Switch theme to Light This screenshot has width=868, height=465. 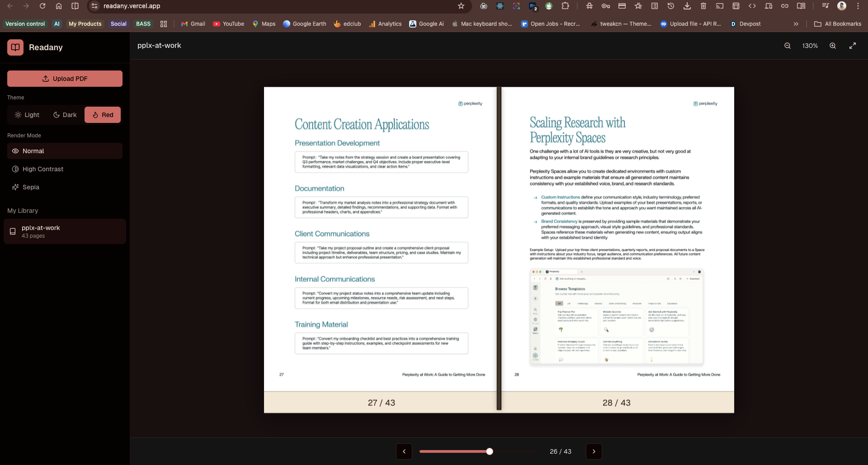pyautogui.click(x=27, y=115)
